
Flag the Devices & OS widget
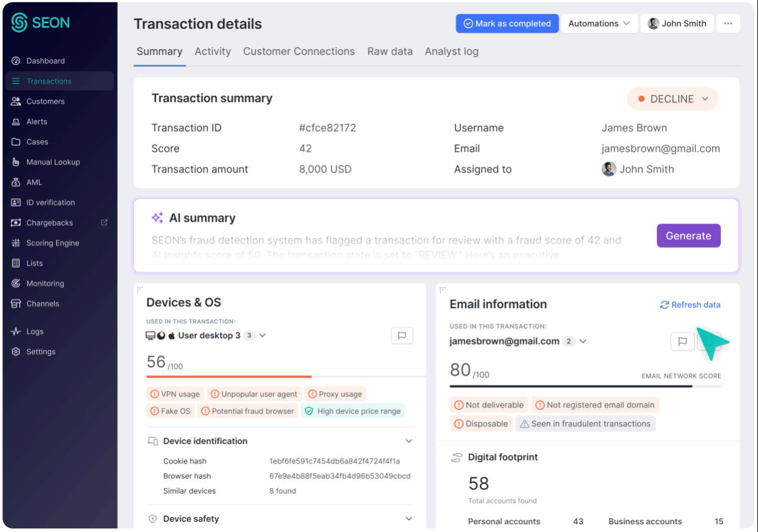(x=402, y=336)
